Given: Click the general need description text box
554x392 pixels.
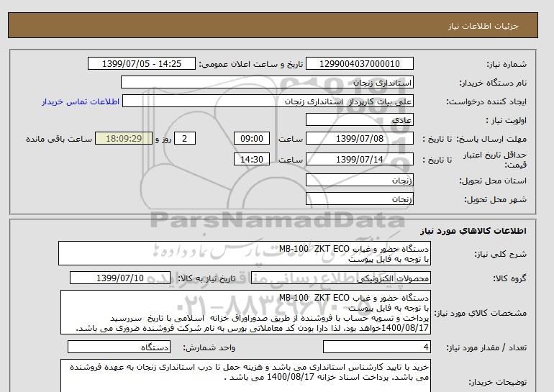Looking at the screenshot, I should [x=245, y=253].
